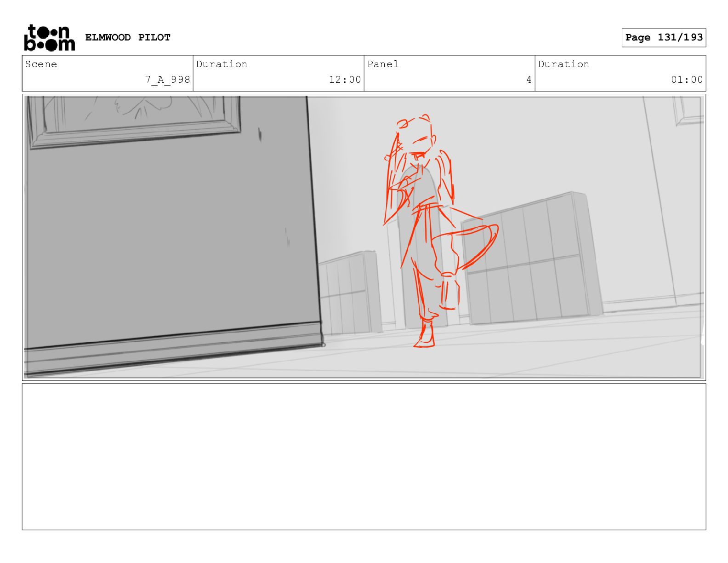Click the scene duration value 12:00

tap(345, 80)
